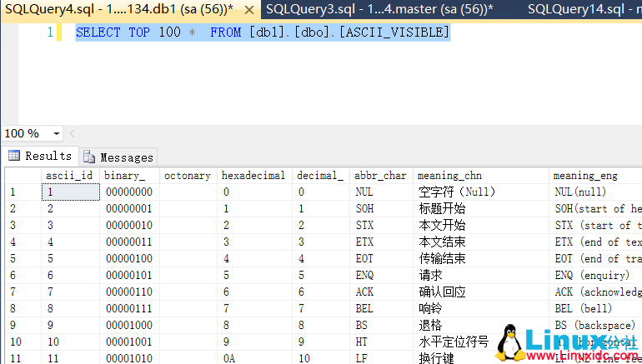Click the HT abbr_char cell

coord(381,342)
